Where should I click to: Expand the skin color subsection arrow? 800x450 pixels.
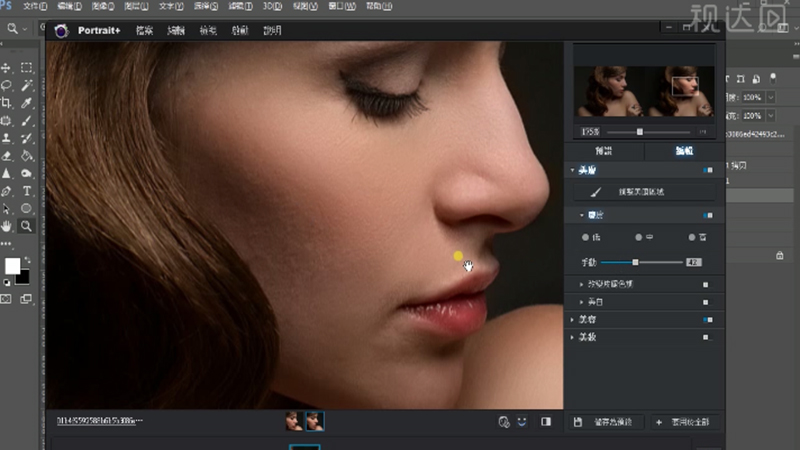581,284
